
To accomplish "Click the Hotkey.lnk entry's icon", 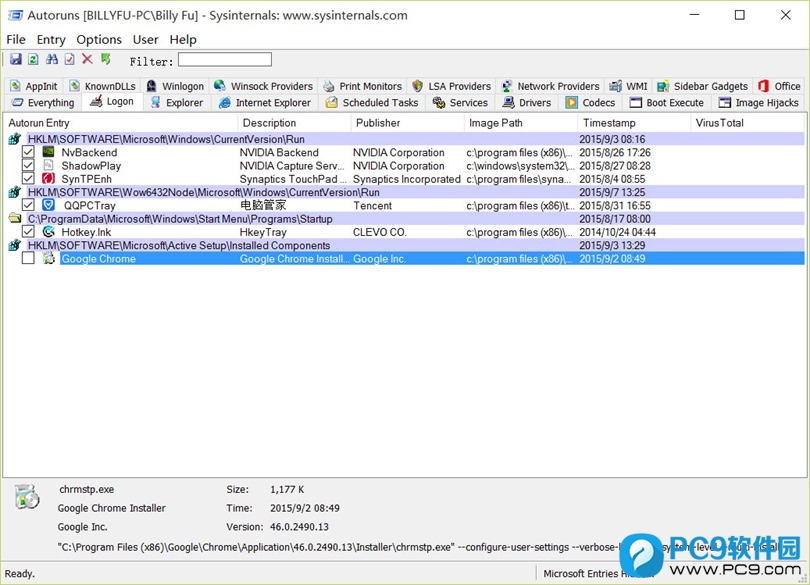I will click(x=49, y=232).
